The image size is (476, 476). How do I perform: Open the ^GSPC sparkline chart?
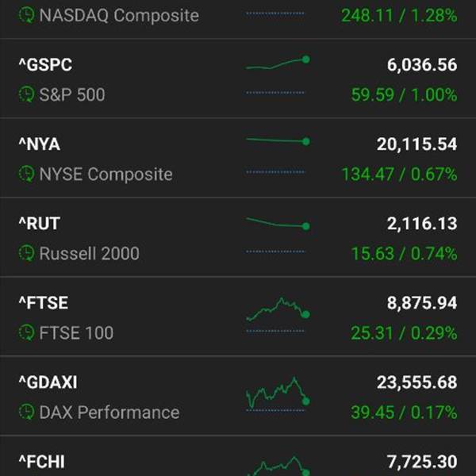(278, 63)
